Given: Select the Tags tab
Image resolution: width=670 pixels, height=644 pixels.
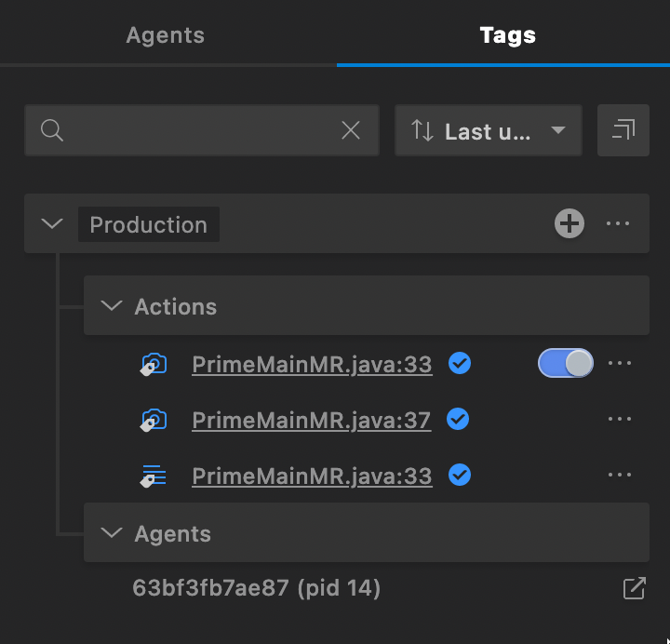Looking at the screenshot, I should 507,35.
